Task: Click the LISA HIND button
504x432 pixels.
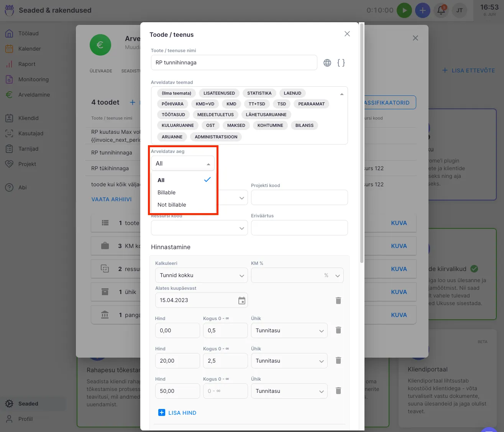Action: pos(177,413)
